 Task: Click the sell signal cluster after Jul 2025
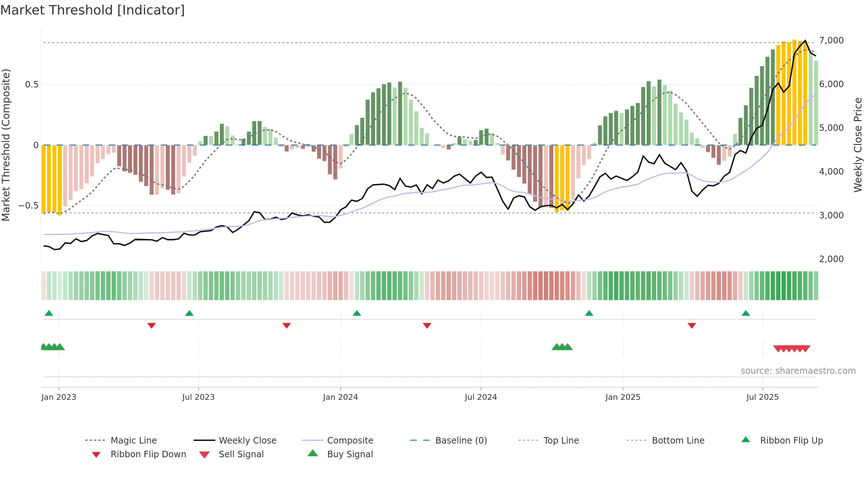point(792,349)
